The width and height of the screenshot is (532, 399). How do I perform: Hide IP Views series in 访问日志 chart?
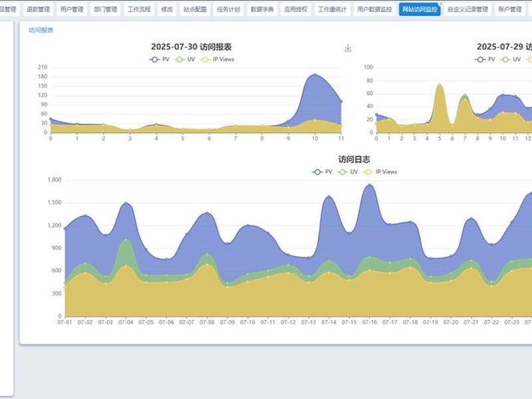[380, 172]
